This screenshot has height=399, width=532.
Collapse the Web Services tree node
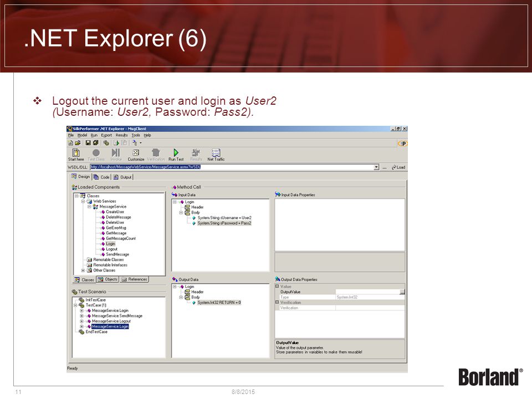click(83, 201)
